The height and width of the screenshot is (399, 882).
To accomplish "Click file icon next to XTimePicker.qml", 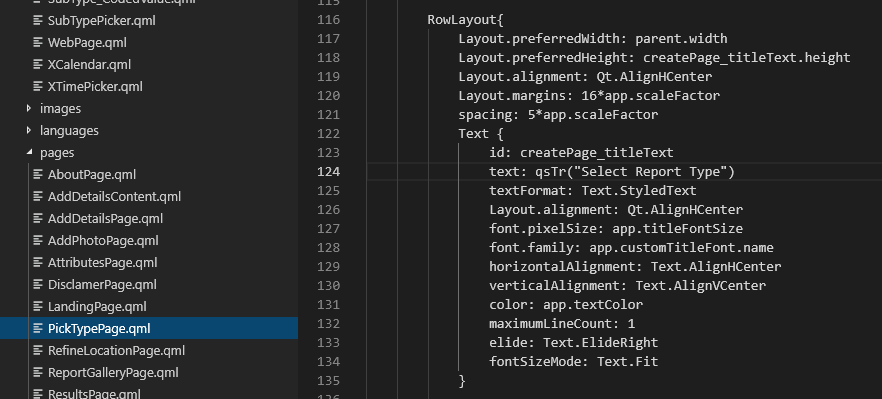I will coord(38,87).
